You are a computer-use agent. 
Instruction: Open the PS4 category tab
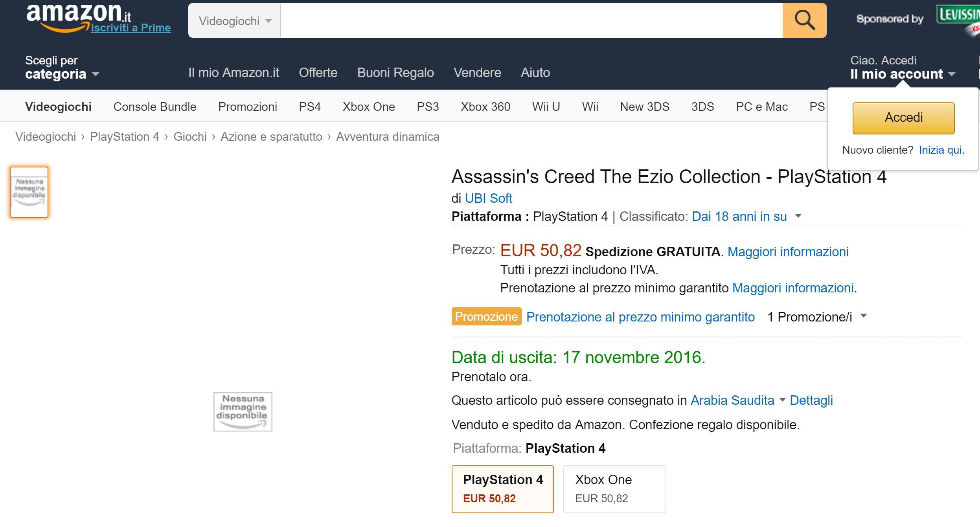(310, 107)
